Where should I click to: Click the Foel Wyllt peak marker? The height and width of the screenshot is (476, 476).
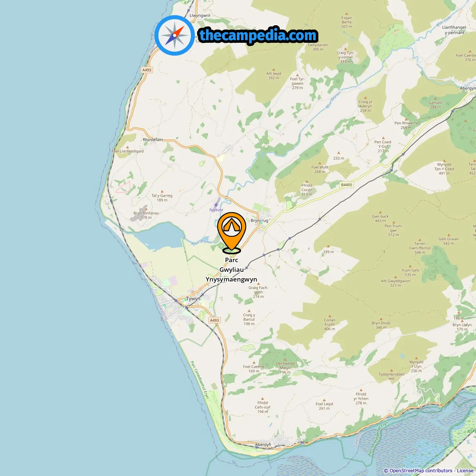pos(320,163)
